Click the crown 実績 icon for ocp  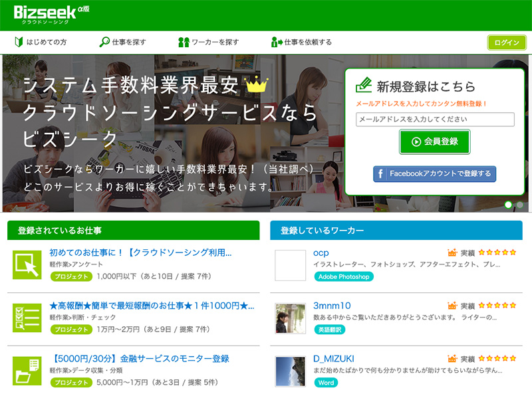click(452, 252)
